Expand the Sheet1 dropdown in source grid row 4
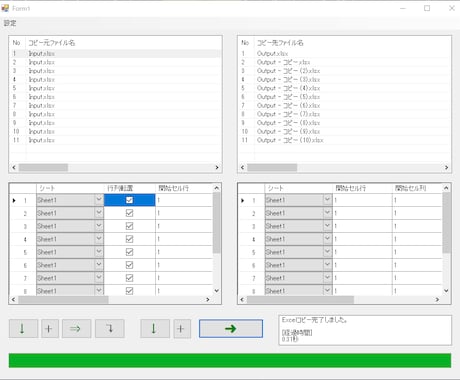This screenshot has height=380, width=460. 99,239
